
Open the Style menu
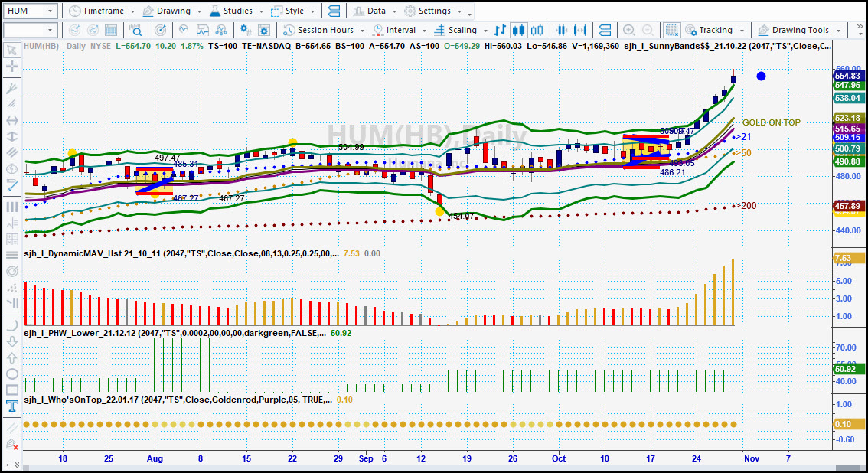point(293,11)
